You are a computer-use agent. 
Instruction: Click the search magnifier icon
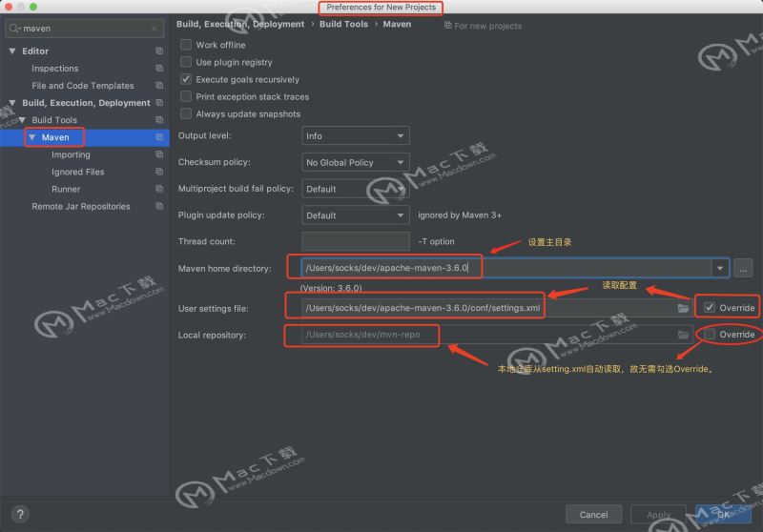[x=14, y=29]
